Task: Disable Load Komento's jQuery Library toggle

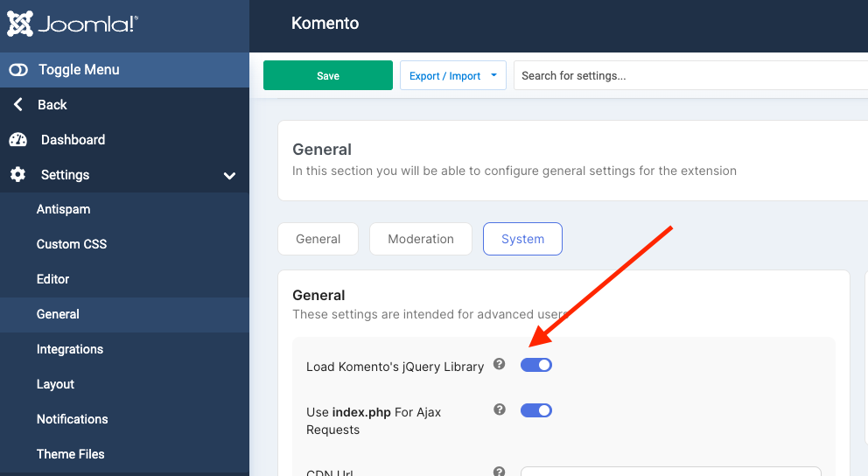Action: click(x=536, y=365)
